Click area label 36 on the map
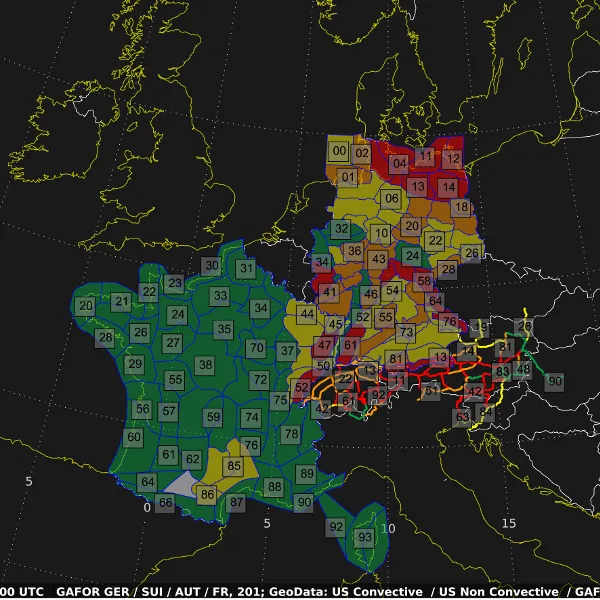 (x=354, y=251)
